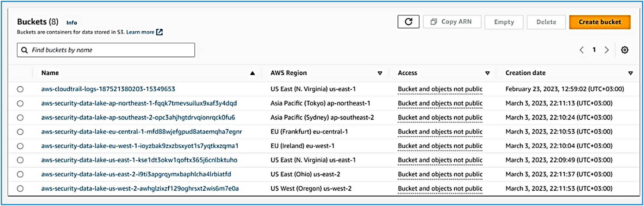The image size is (644, 206).
Task: Choose the us-west-2 data lake bucket radio
Action: pos(20,188)
